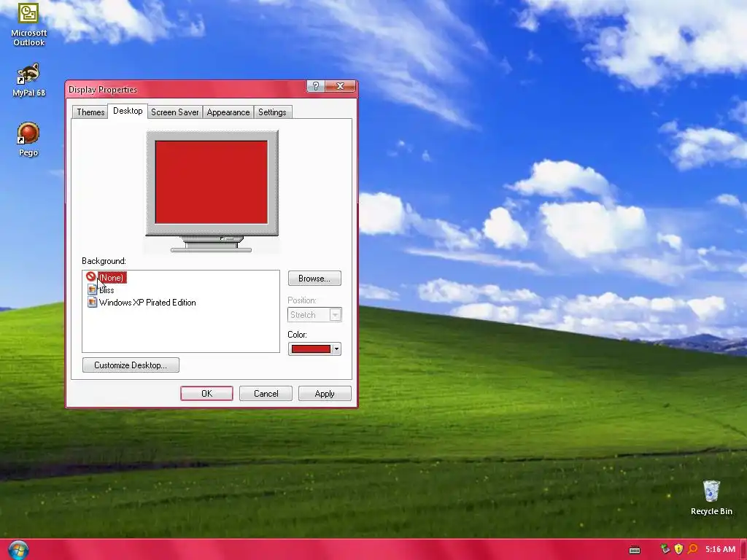Viewport: 747px width, 560px height.
Task: Click the orange magnifier tray icon
Action: [x=693, y=549]
